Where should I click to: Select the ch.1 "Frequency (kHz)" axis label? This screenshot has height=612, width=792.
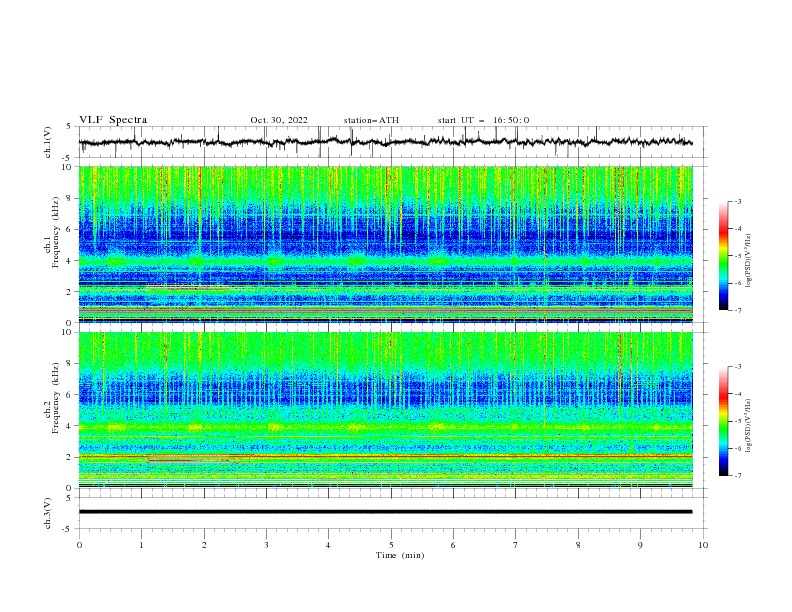click(55, 233)
